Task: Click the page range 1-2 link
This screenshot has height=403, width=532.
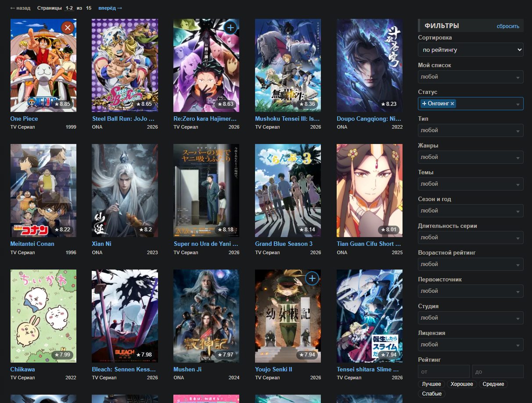Action: point(69,8)
